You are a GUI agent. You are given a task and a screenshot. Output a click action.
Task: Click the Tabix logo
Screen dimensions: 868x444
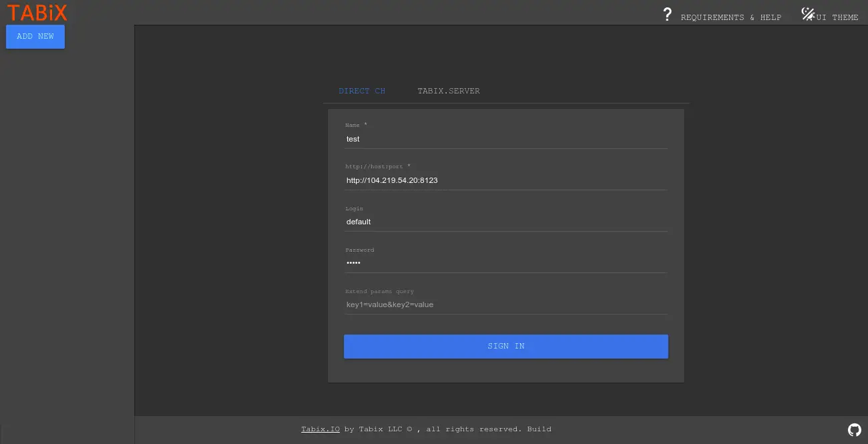37,12
